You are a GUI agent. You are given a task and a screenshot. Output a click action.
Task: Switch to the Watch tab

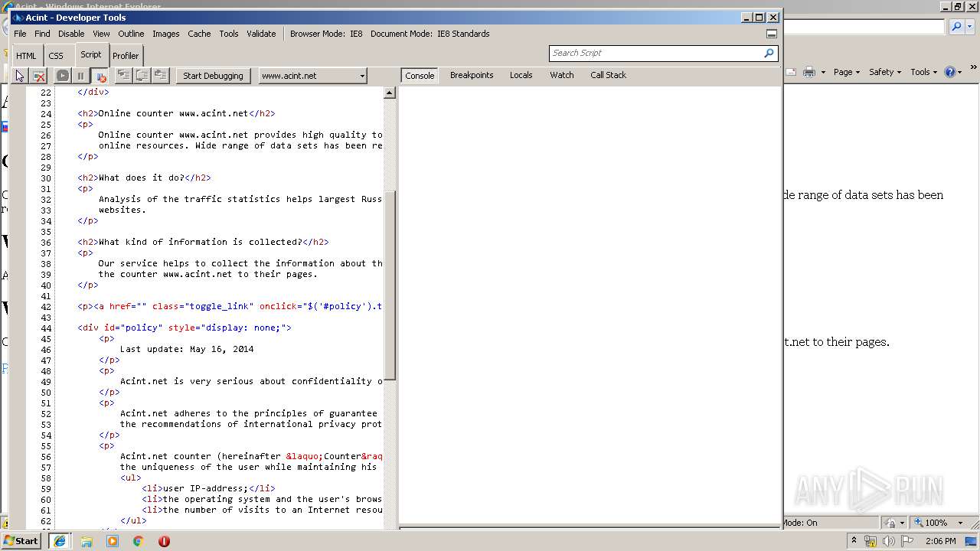[x=562, y=75]
